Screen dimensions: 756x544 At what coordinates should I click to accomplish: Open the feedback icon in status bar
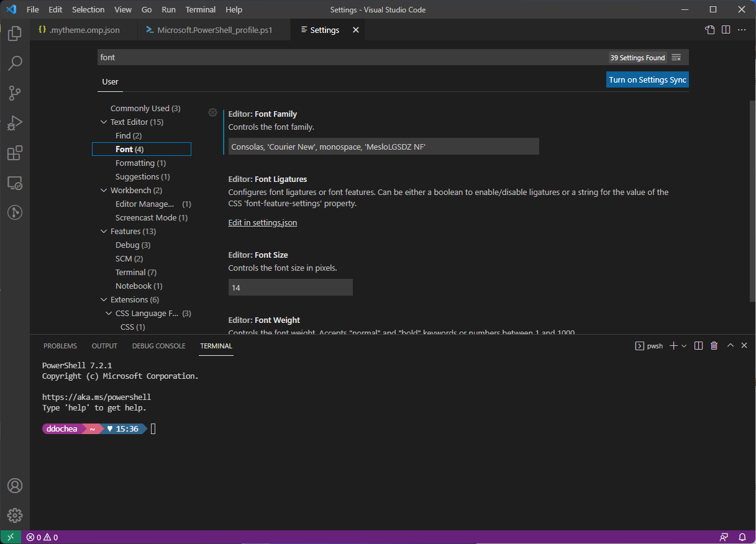pyautogui.click(x=724, y=537)
